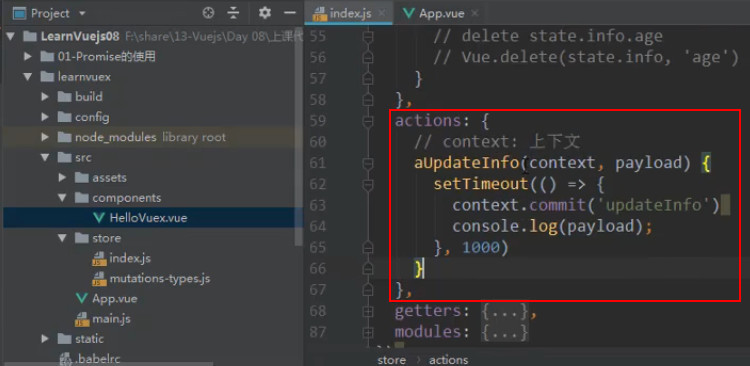The image size is (750, 366).
Task: Collapse the store folder
Action: (x=63, y=238)
